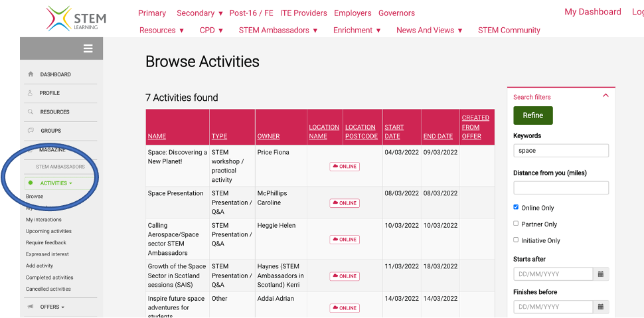This screenshot has height=318, width=644.
Task: Tick the Initiative Only checkbox
Action: 517,240
